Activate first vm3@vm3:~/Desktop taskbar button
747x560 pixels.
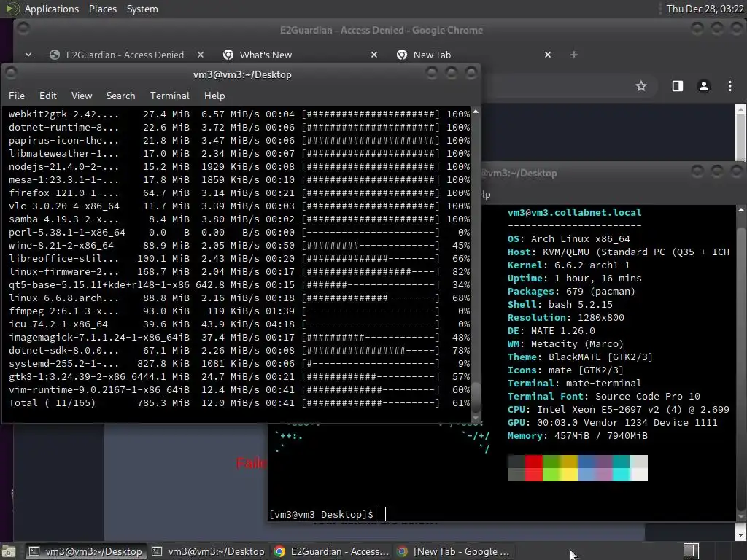[x=85, y=551]
